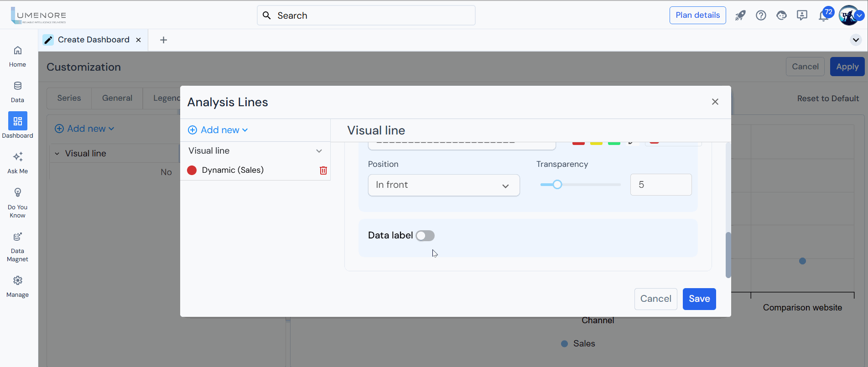Open the Data Magnet sidebar item
868x367 pixels.
click(x=17, y=247)
